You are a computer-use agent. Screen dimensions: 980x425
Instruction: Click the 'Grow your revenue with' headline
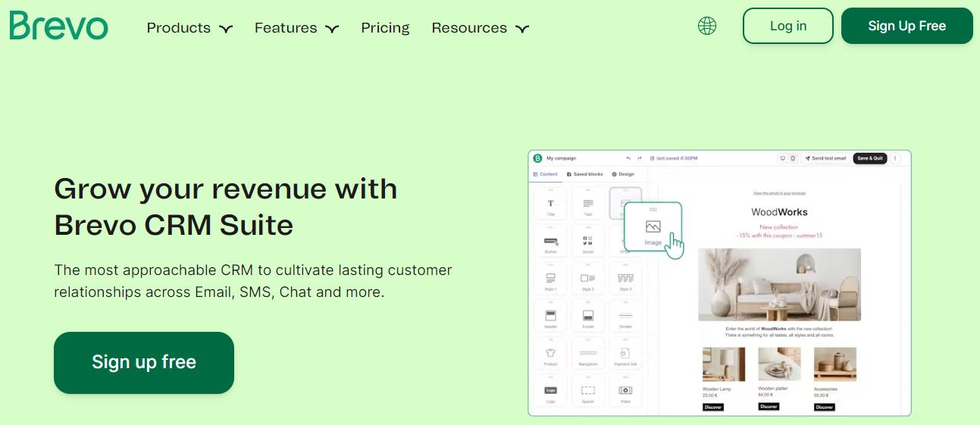(x=226, y=189)
